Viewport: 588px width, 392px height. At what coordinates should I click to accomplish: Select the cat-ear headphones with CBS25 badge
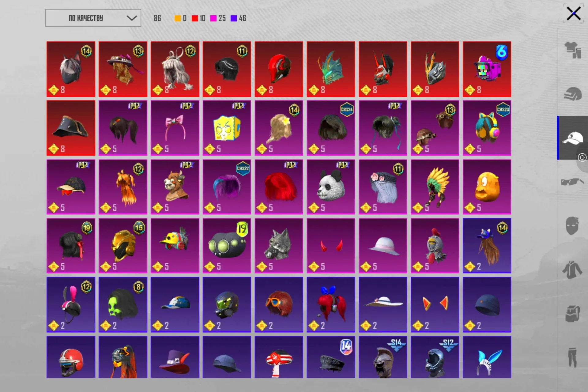487,128
